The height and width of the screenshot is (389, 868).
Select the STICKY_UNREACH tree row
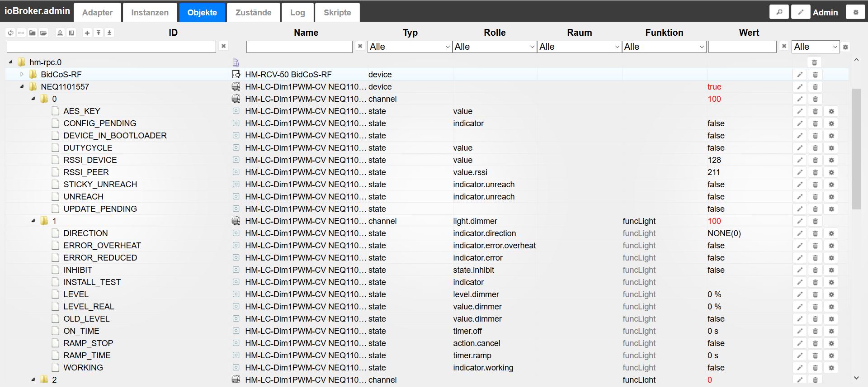click(x=427, y=185)
